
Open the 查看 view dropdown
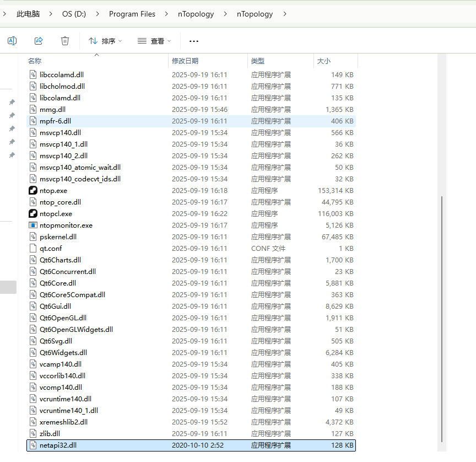(154, 41)
